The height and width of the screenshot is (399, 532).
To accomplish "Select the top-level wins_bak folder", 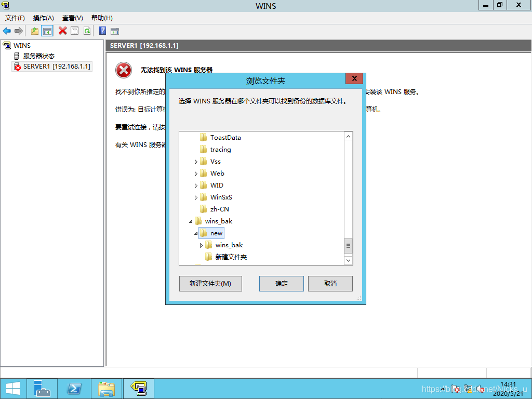I will point(219,221).
